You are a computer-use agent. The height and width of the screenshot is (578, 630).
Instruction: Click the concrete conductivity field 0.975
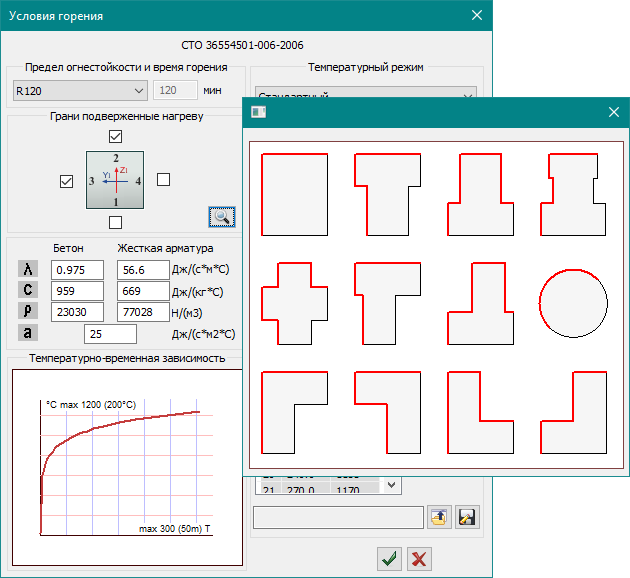tap(77, 270)
